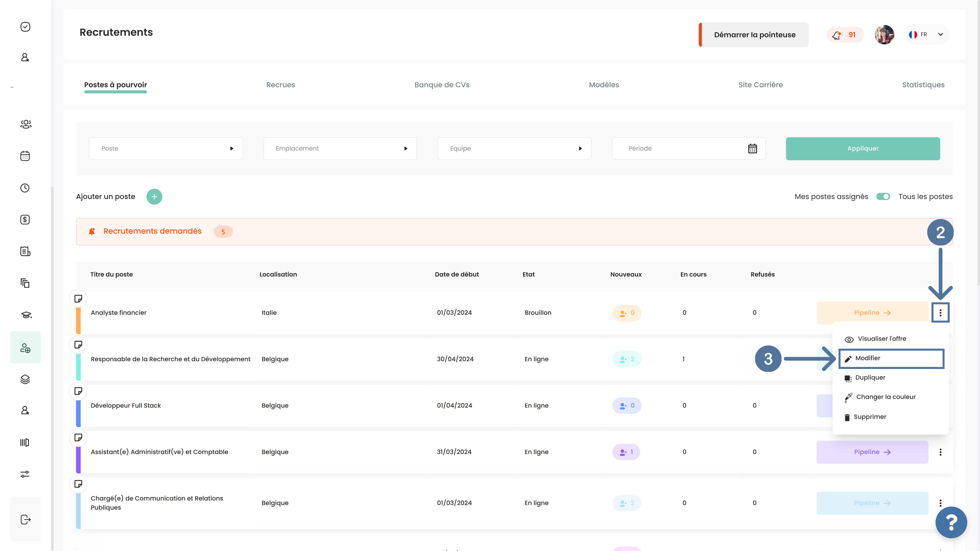Open Pipeline for Chargé(e) de Communication
Viewport: 980px width, 551px height.
coord(872,503)
